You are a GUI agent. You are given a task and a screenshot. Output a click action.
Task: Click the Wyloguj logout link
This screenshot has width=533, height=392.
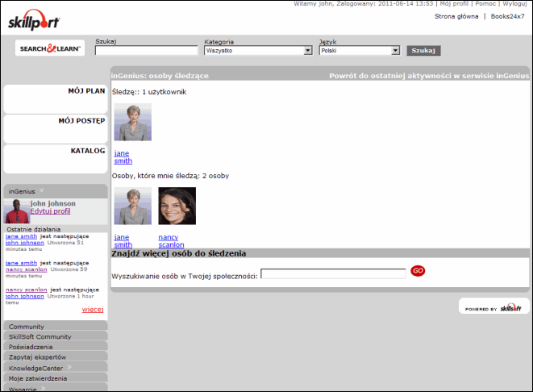pyautogui.click(x=514, y=4)
